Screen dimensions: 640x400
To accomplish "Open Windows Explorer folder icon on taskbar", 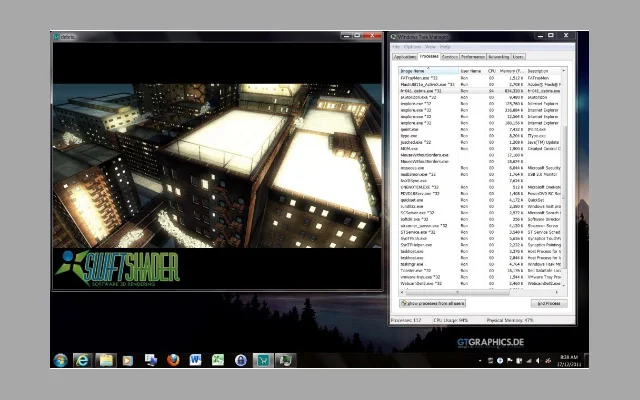I will click(x=106, y=360).
